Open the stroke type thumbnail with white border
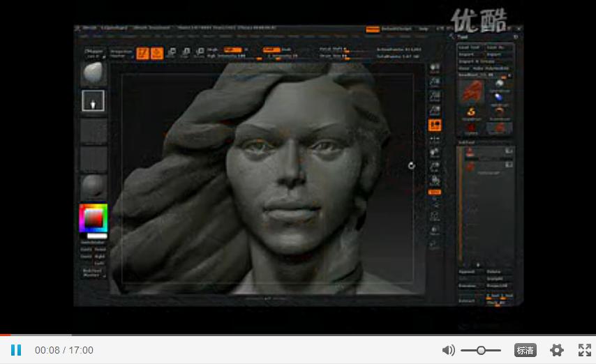The height and width of the screenshot is (364, 596). pyautogui.click(x=93, y=100)
